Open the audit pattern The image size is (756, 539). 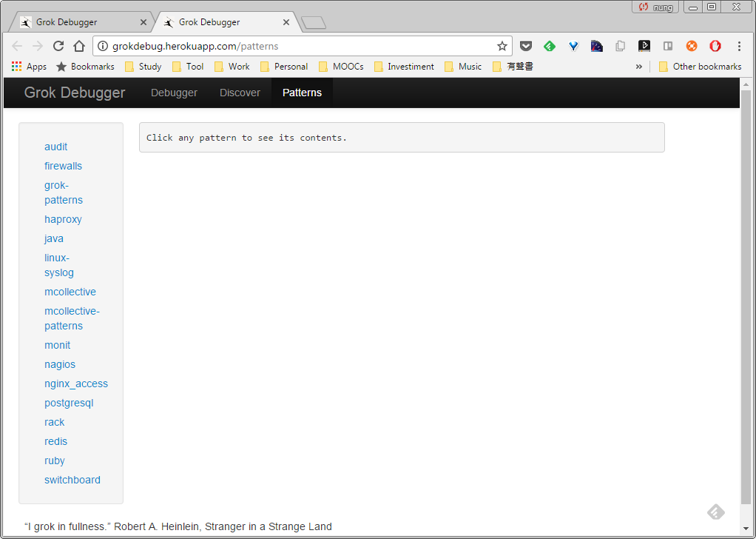tap(56, 147)
